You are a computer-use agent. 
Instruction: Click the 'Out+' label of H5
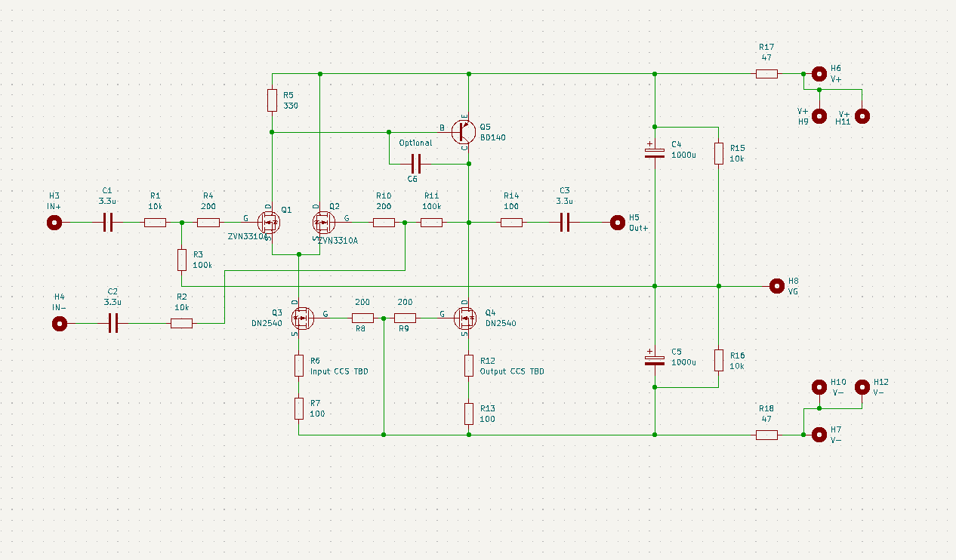[x=639, y=228]
